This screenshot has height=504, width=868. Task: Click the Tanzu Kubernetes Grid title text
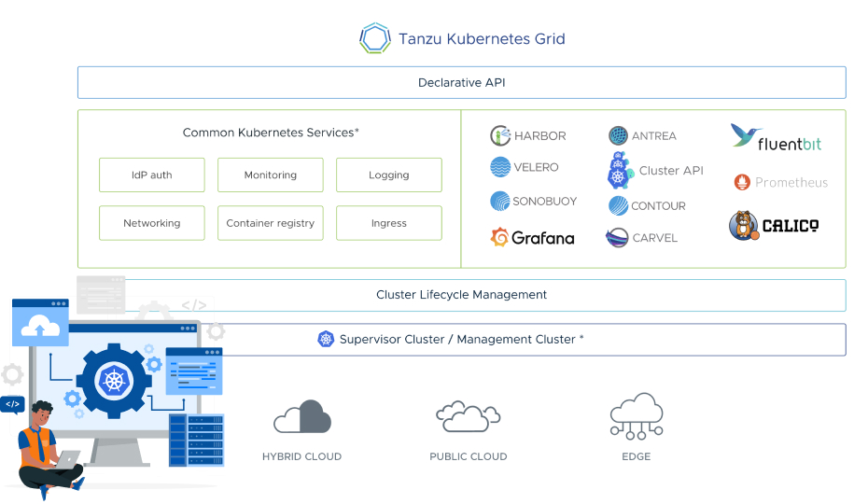[482, 39]
